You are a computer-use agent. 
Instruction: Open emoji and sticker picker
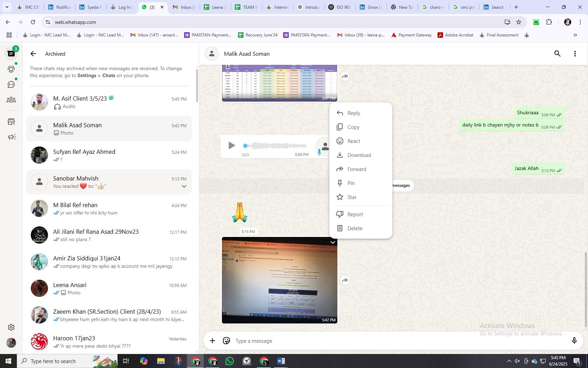tap(226, 341)
